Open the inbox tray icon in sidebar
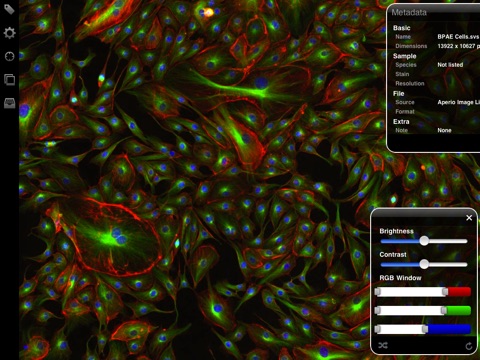Screen dimensions: 480x360 (x=9, y=103)
